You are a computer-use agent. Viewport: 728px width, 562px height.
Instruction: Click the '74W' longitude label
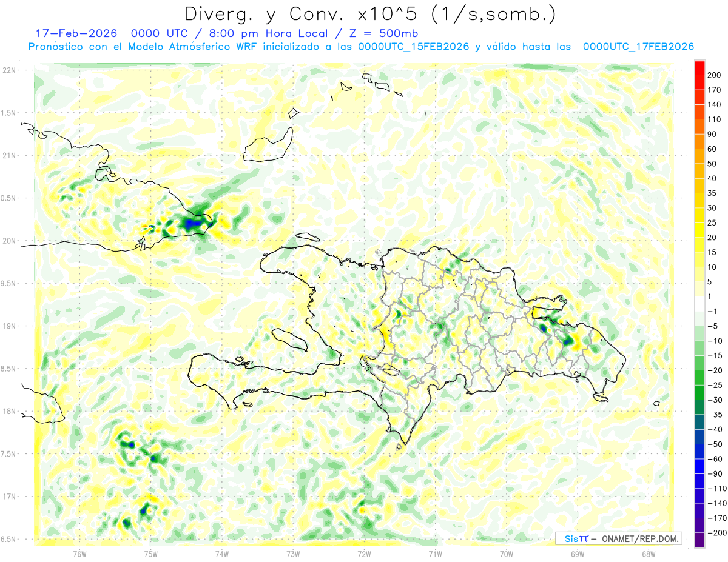[x=222, y=554]
